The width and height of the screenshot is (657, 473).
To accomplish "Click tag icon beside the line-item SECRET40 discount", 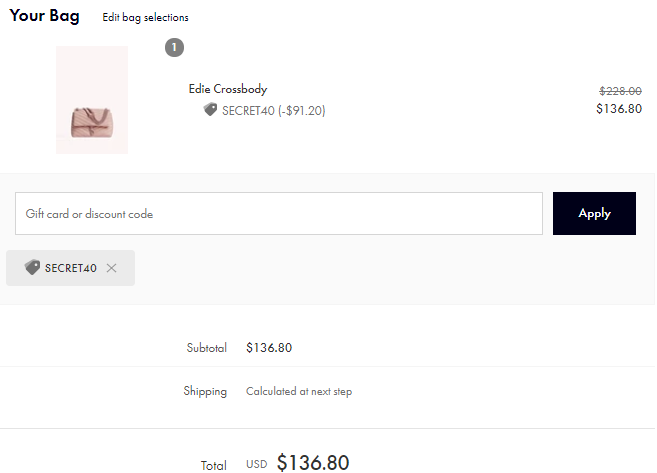I will (x=210, y=110).
